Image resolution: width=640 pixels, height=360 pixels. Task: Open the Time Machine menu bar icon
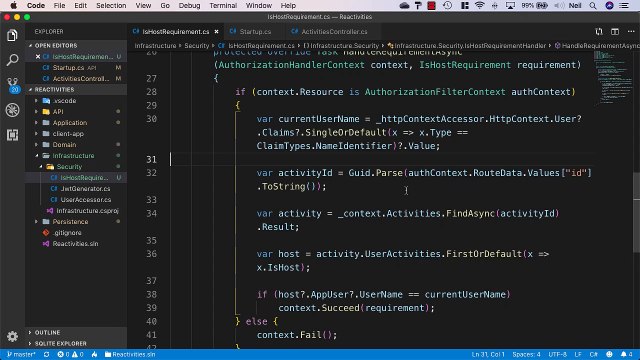coord(447,5)
